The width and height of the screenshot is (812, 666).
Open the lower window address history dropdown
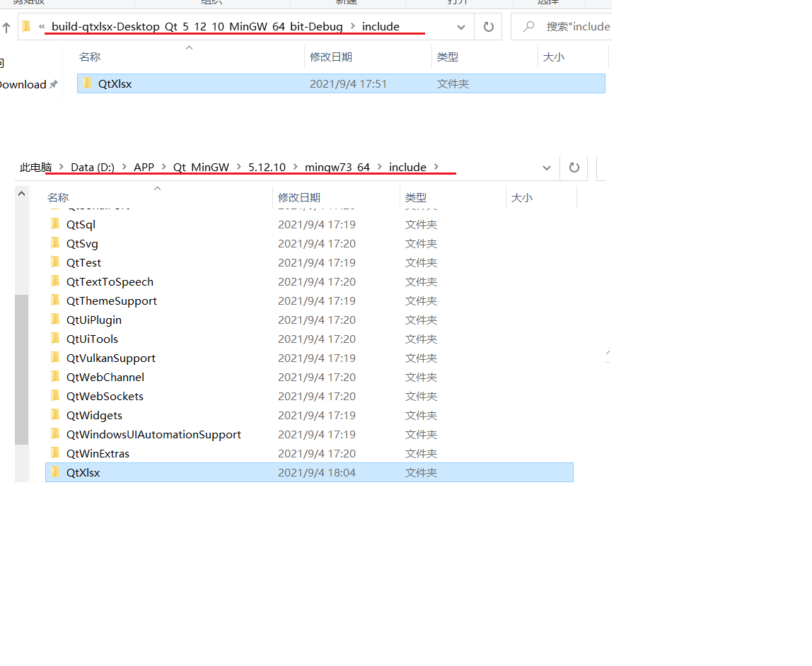coord(546,168)
